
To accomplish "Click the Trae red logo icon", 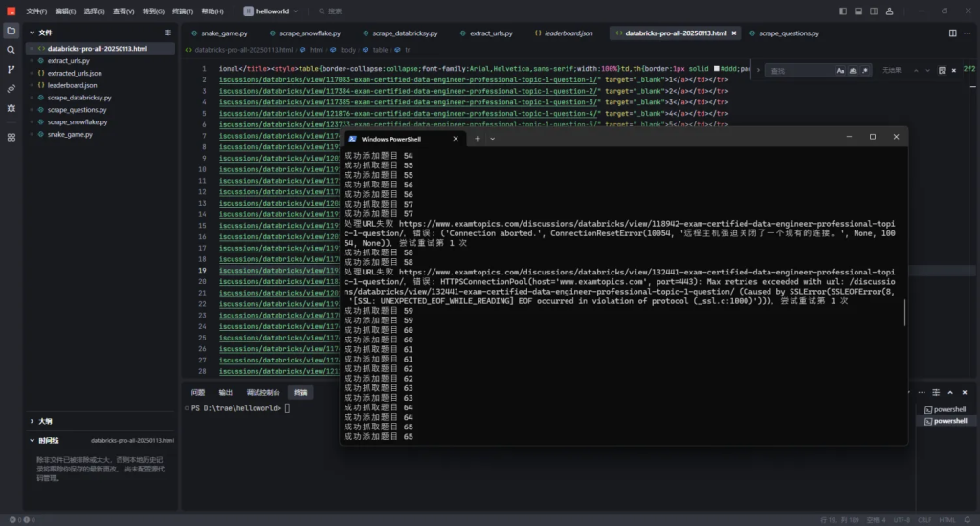I will [11, 11].
